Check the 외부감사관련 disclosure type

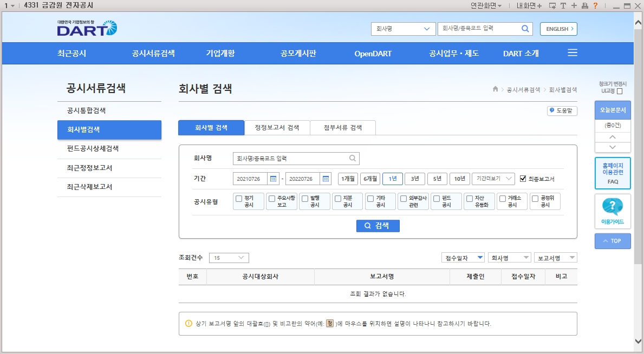[404, 198]
